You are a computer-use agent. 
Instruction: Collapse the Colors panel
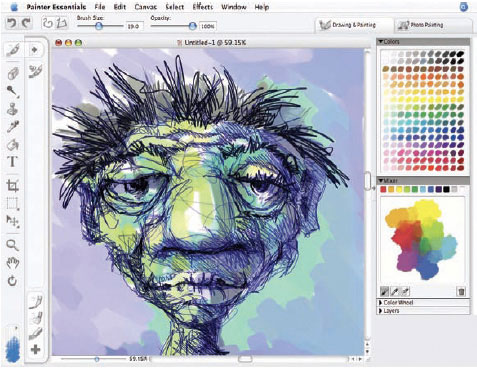380,42
